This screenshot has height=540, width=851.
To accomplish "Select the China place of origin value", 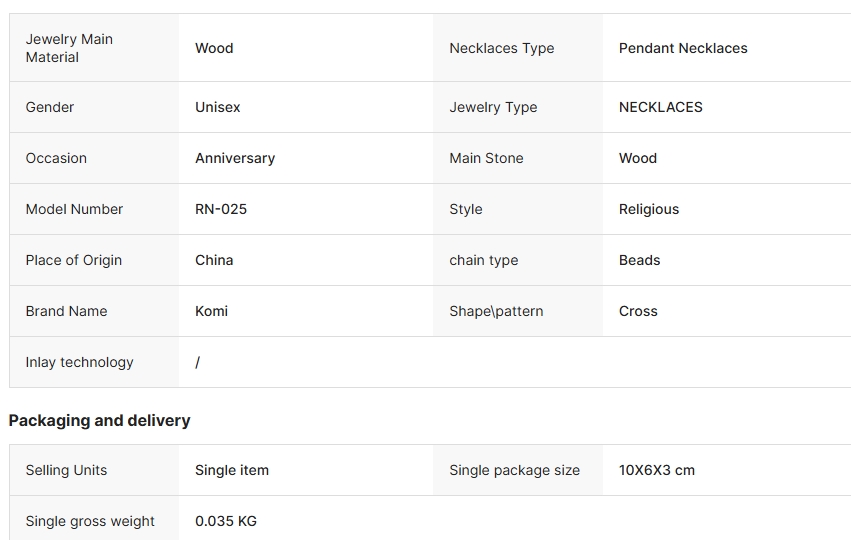I will pyautogui.click(x=214, y=261).
